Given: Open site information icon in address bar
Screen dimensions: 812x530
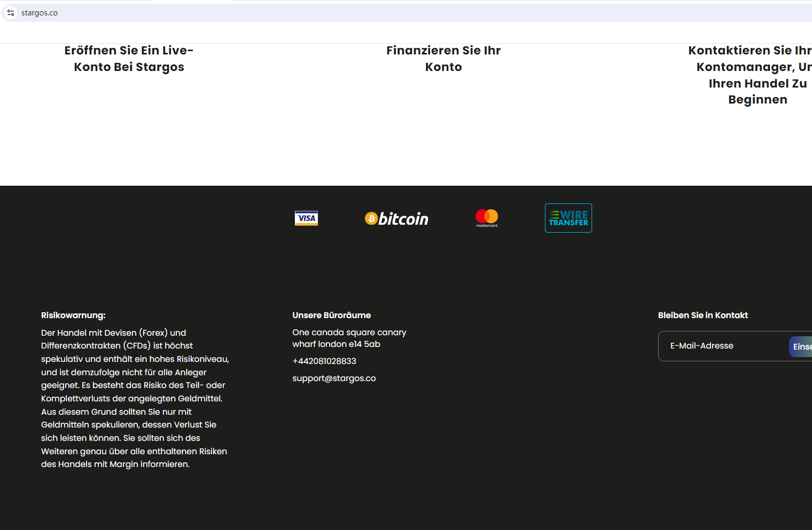Looking at the screenshot, I should pyautogui.click(x=11, y=13).
